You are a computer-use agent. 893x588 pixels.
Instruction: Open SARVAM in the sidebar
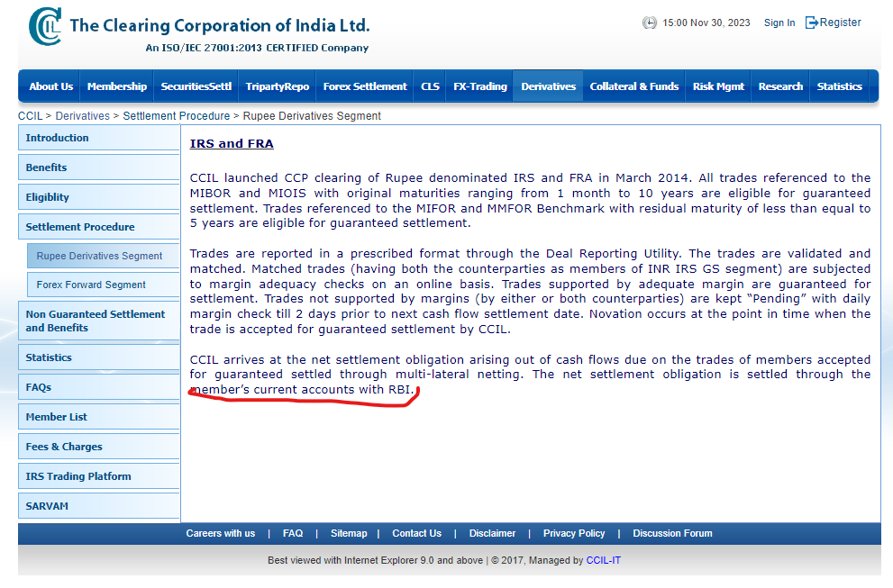98,505
